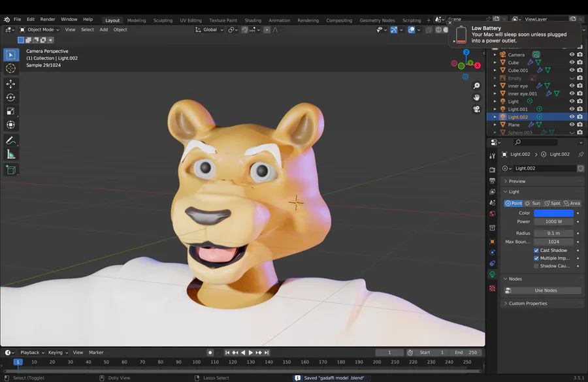Select the Transform tool
The width and height of the screenshot is (588, 382).
(11, 125)
